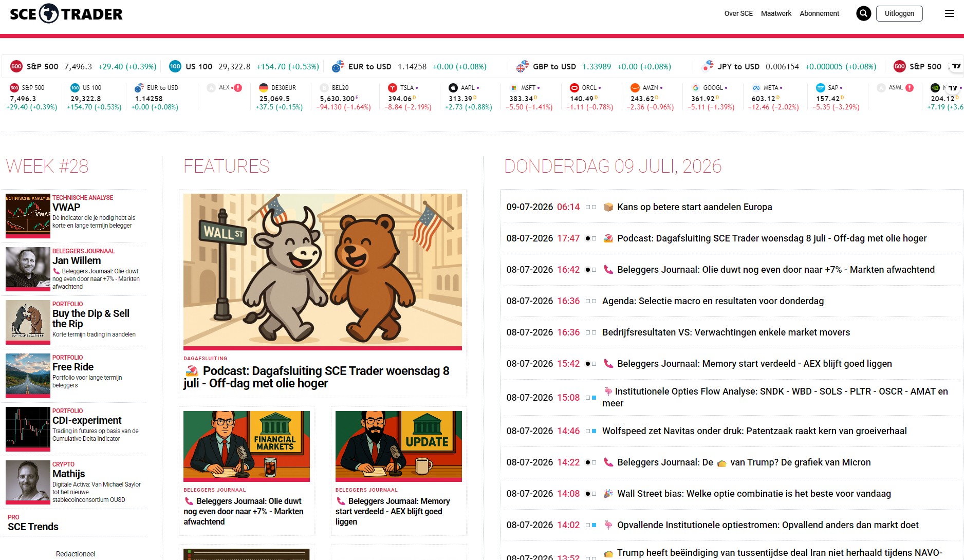Click the Uitloggen button
The width and height of the screenshot is (964, 560).
point(899,13)
